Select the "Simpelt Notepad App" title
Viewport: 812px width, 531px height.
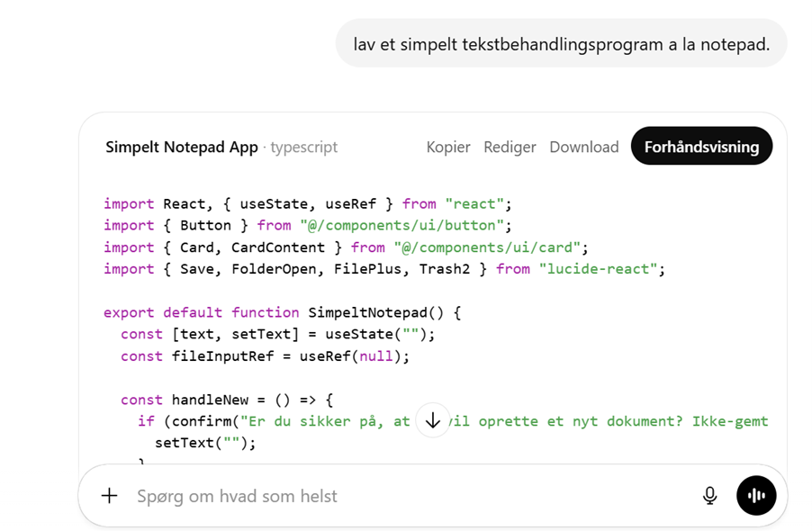(182, 147)
